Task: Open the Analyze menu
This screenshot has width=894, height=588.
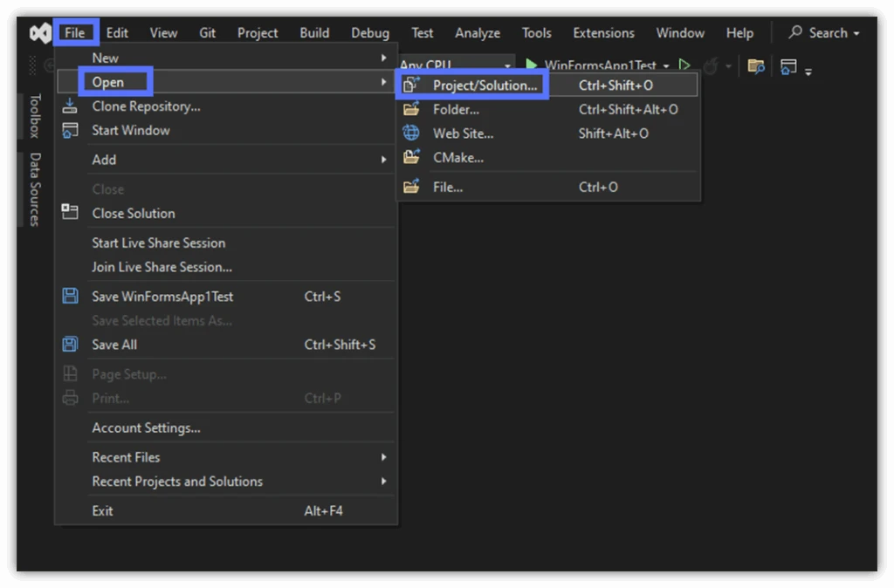Action: coord(478,32)
